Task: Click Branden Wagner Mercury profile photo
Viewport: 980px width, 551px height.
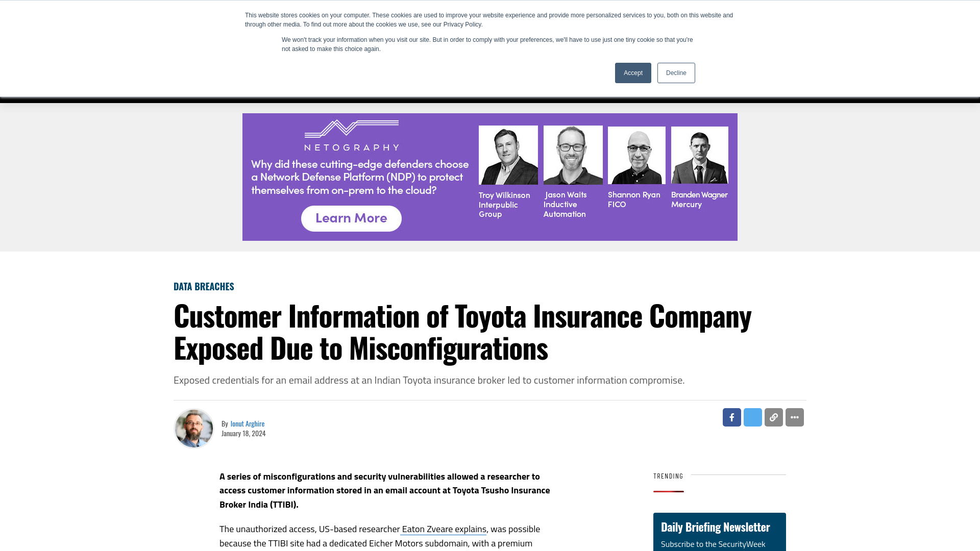Action: point(700,154)
